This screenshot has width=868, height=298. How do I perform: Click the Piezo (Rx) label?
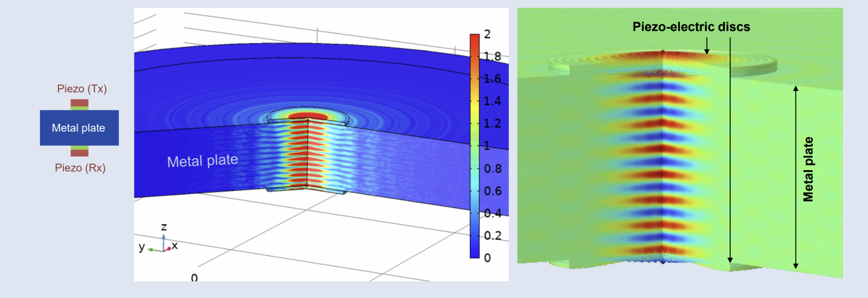[x=80, y=168]
